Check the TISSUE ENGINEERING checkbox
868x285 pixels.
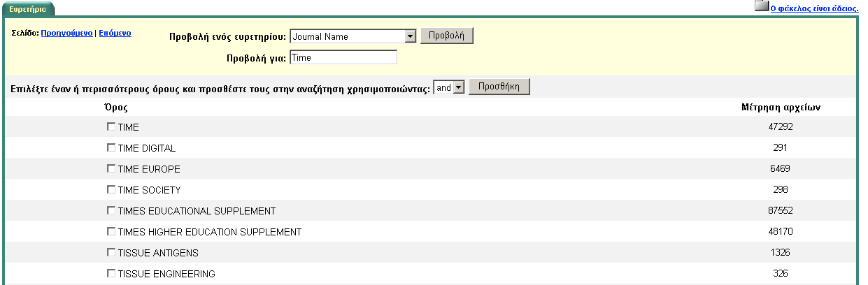pos(111,274)
